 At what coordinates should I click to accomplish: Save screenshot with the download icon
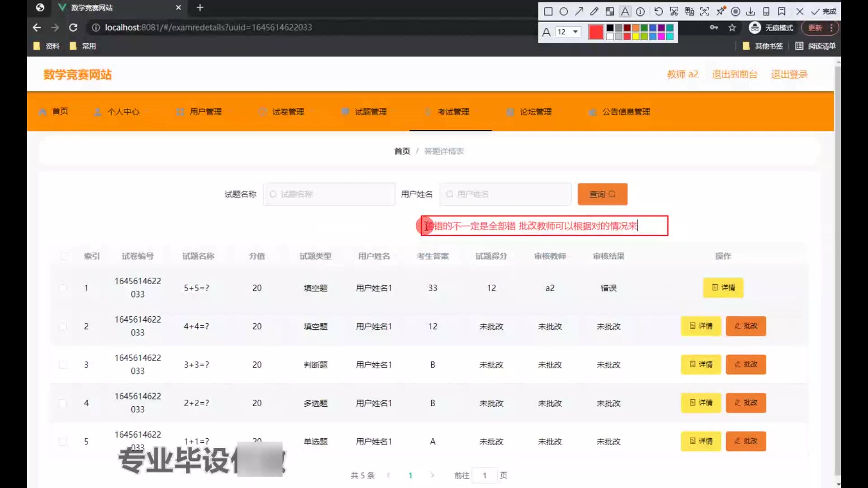point(751,12)
